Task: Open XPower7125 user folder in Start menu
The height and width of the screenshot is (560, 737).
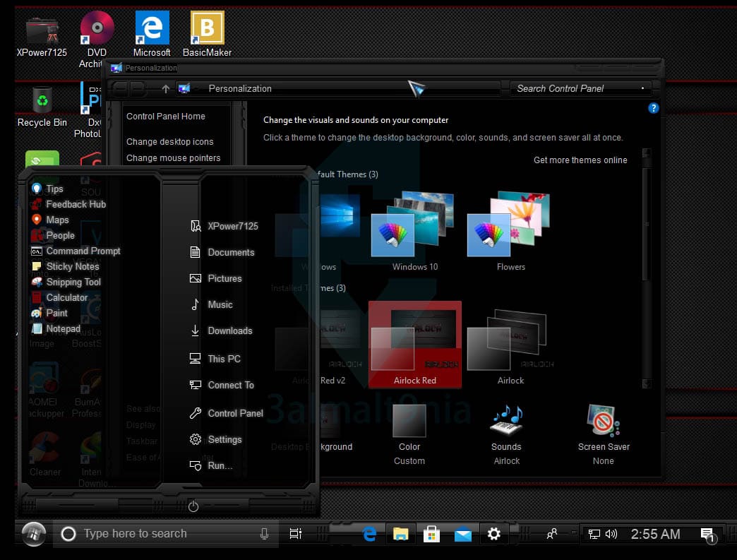Action: pyautogui.click(x=224, y=226)
